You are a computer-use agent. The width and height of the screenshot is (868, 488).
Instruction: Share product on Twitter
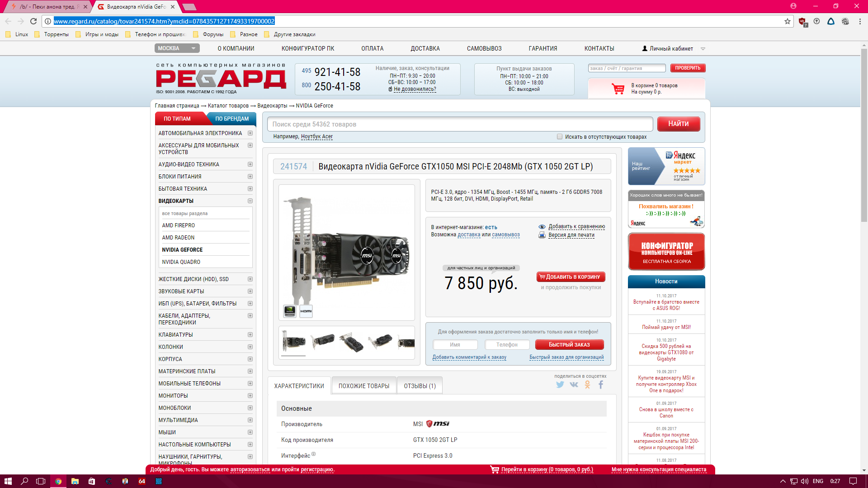coord(560,385)
